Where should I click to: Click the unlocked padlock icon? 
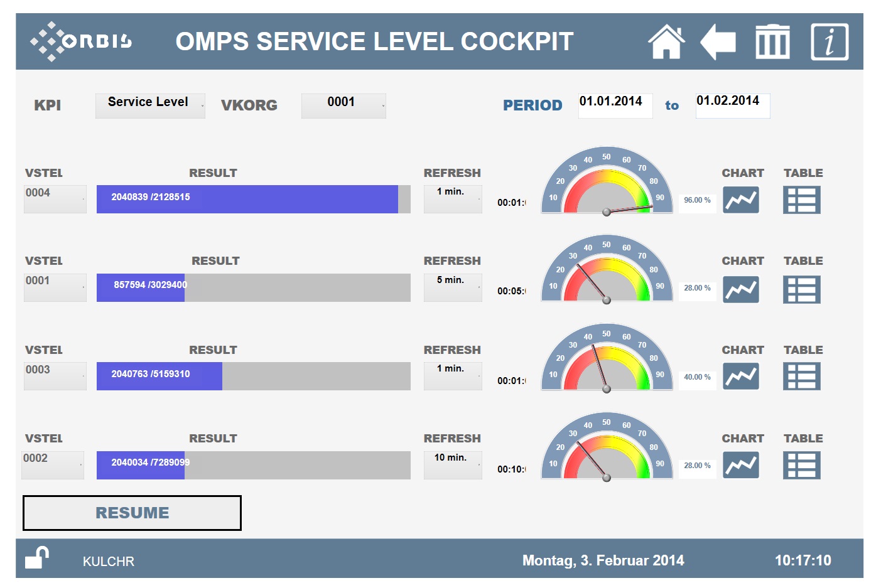click(x=37, y=557)
